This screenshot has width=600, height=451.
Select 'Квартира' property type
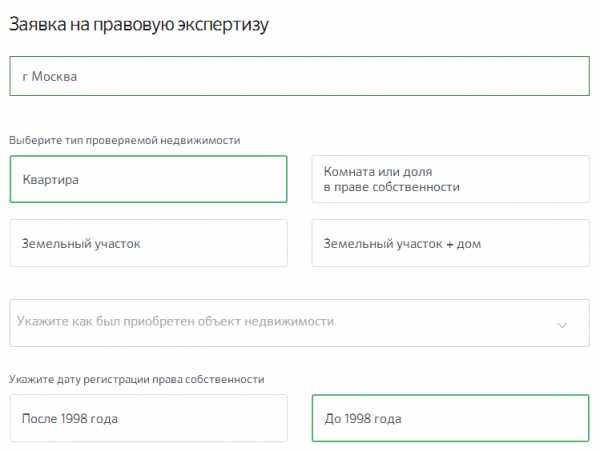click(x=148, y=180)
